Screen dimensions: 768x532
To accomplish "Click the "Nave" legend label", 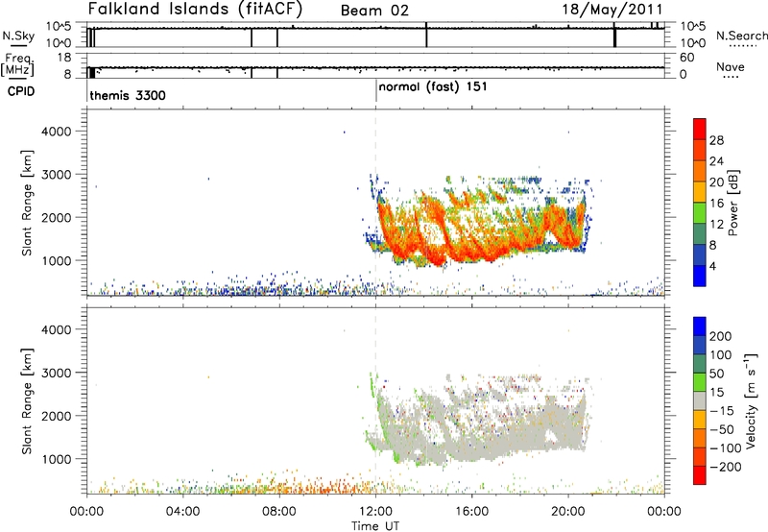I will (731, 66).
